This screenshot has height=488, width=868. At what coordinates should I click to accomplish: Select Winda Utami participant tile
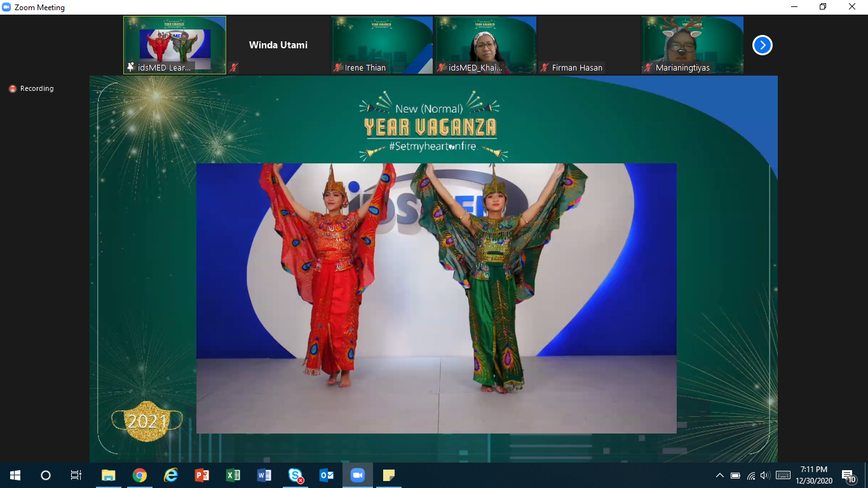(278, 45)
